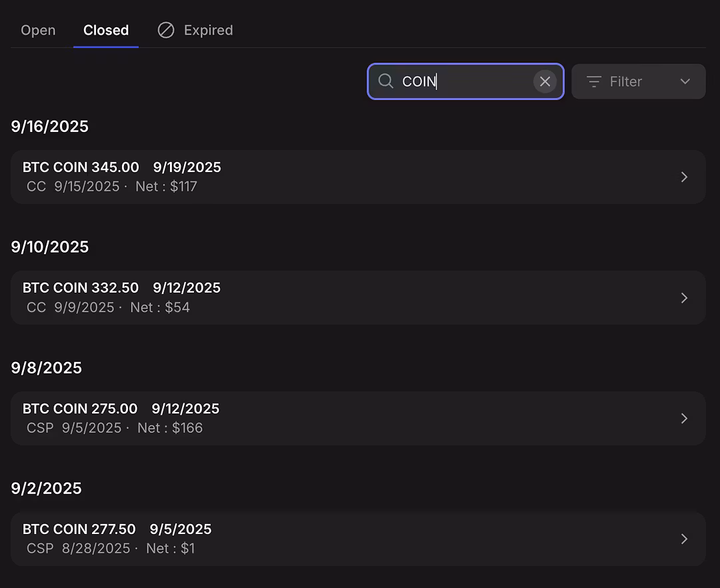Image resolution: width=720 pixels, height=588 pixels.
Task: Click into the COIN search field
Action: point(467,81)
